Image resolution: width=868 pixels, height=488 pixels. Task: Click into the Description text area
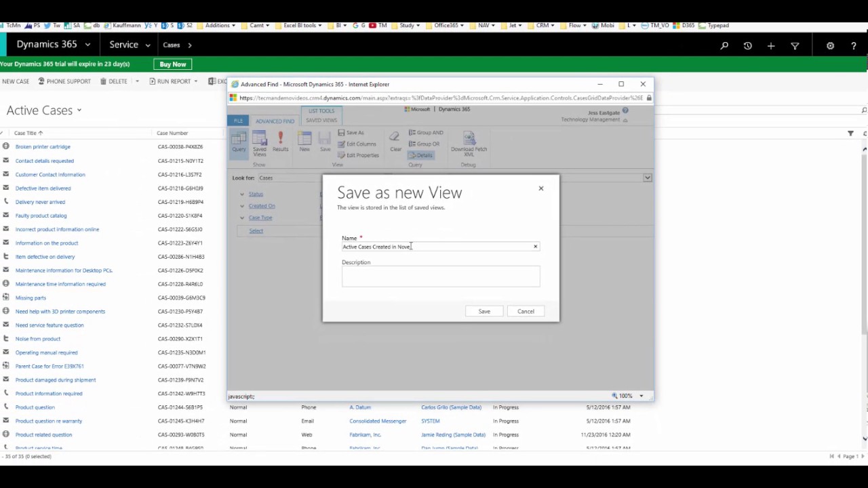coord(441,277)
